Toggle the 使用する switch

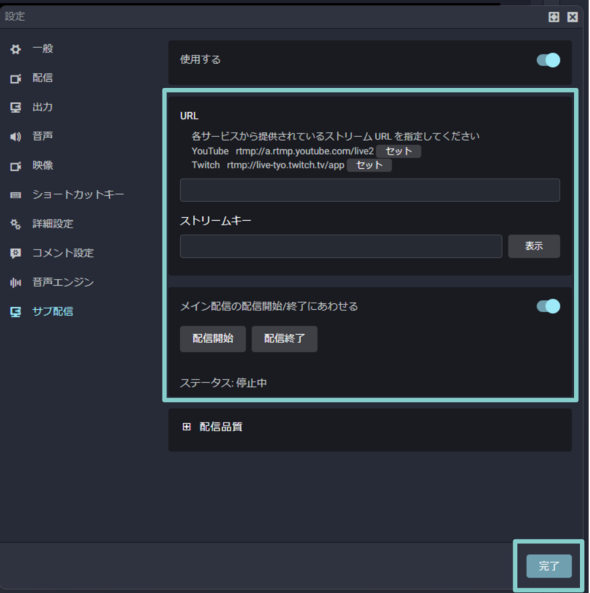(548, 60)
